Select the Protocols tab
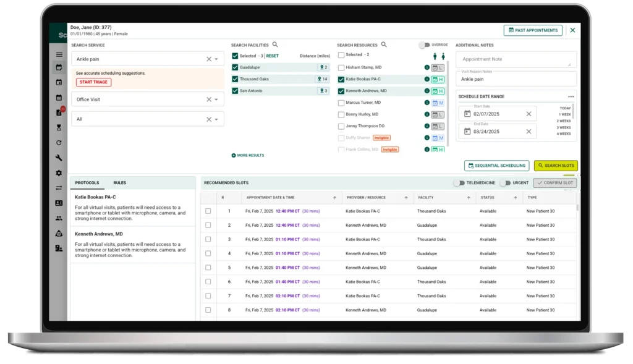 (x=87, y=183)
